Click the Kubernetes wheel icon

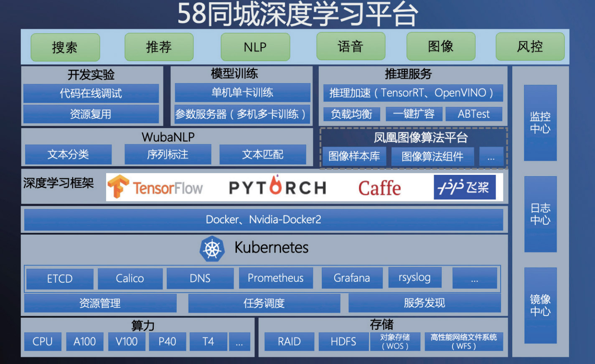pos(212,249)
